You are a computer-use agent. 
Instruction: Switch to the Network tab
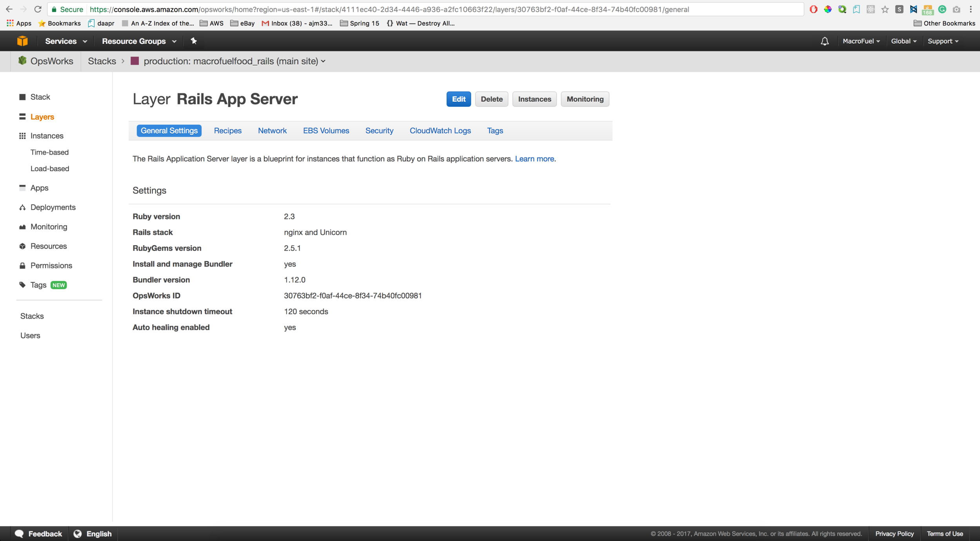(272, 131)
